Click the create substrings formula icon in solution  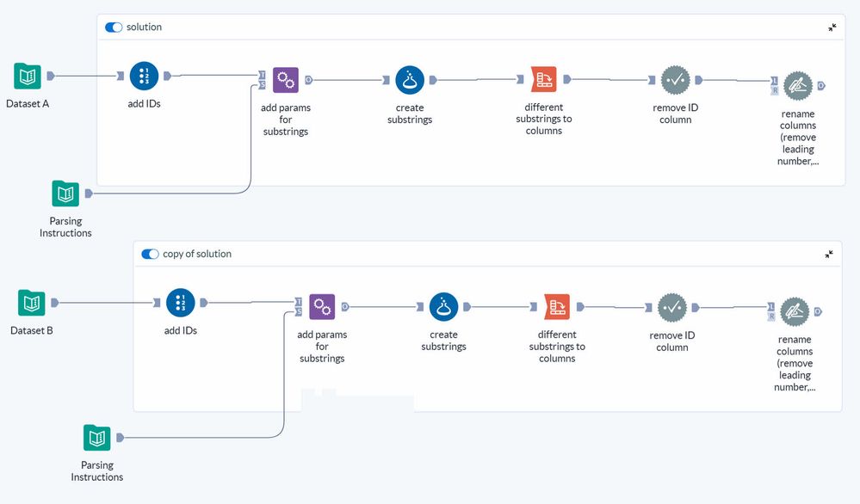(x=410, y=81)
